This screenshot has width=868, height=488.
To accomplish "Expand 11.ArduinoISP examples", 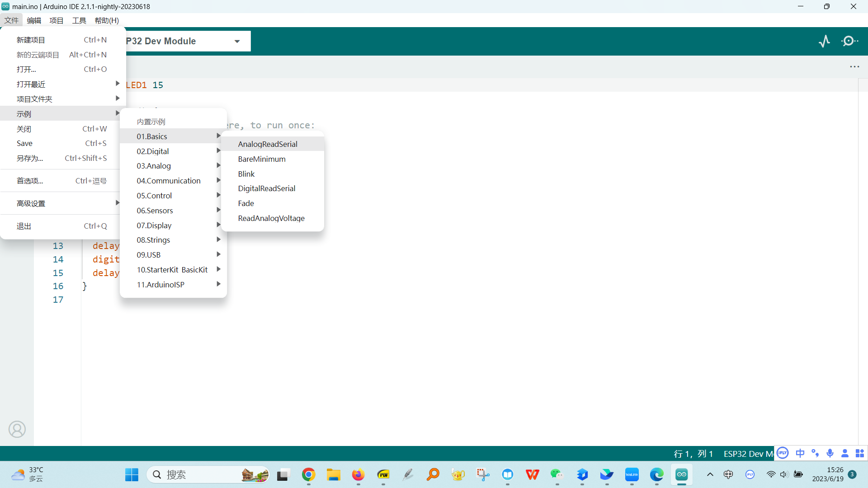I will 174,285.
